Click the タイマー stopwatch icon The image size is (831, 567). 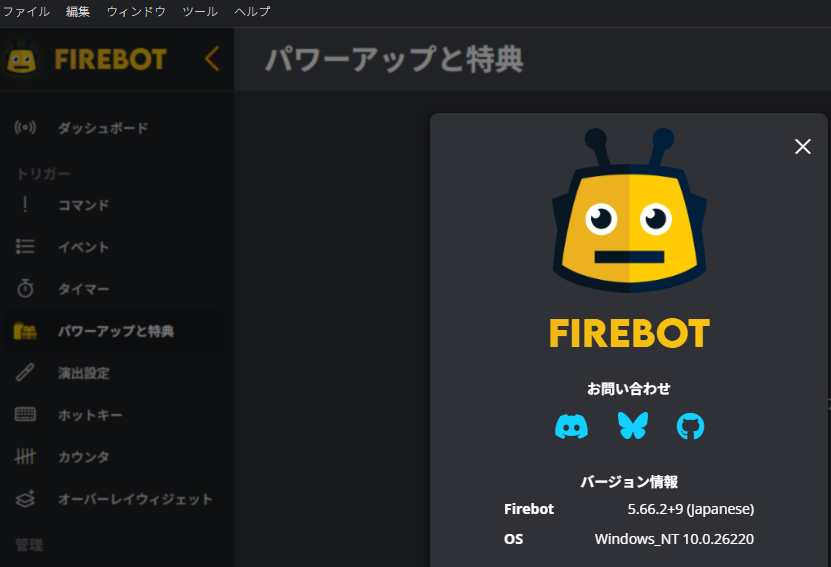(25, 288)
